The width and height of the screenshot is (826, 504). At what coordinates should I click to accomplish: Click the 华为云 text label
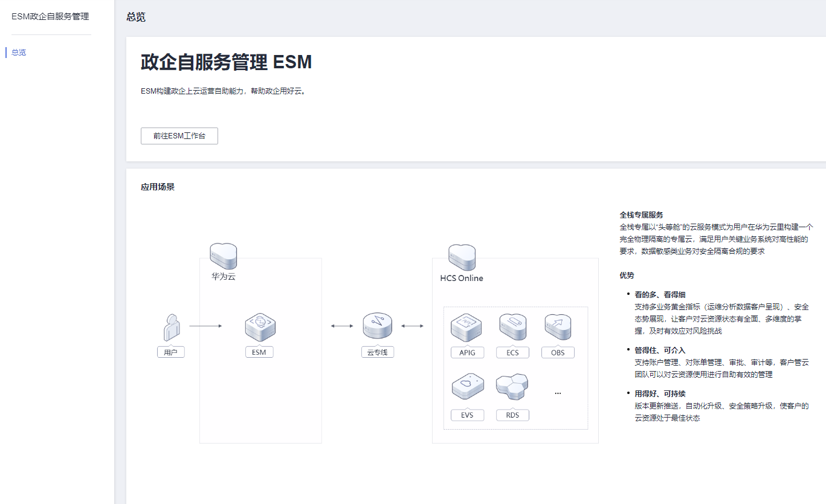tap(223, 278)
